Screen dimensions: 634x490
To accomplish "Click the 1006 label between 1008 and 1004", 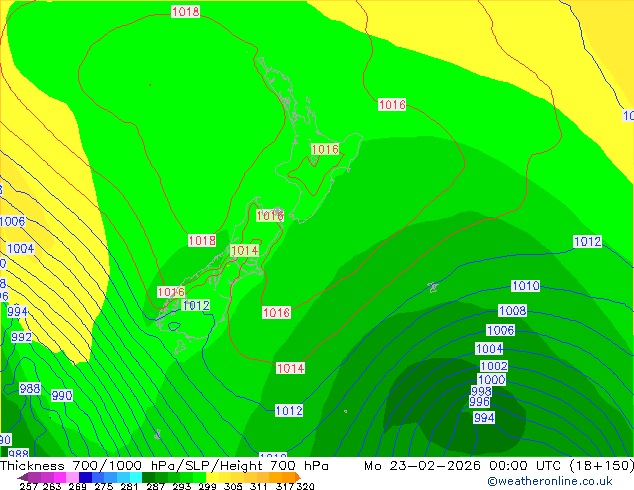I will (500, 330).
